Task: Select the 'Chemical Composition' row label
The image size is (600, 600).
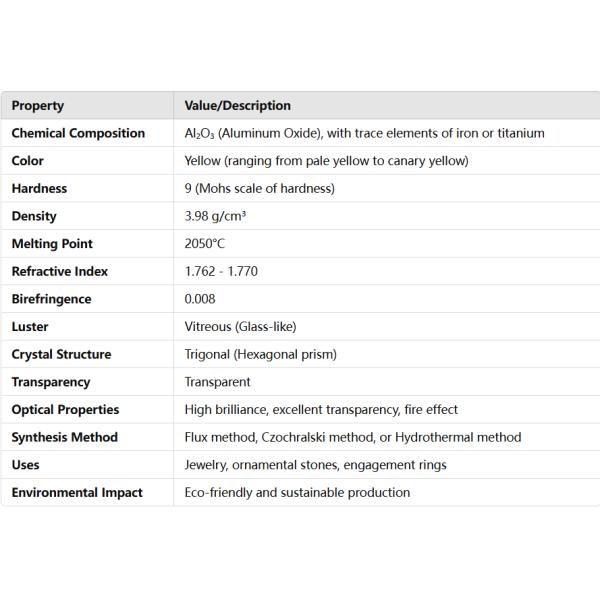Action: [78, 133]
